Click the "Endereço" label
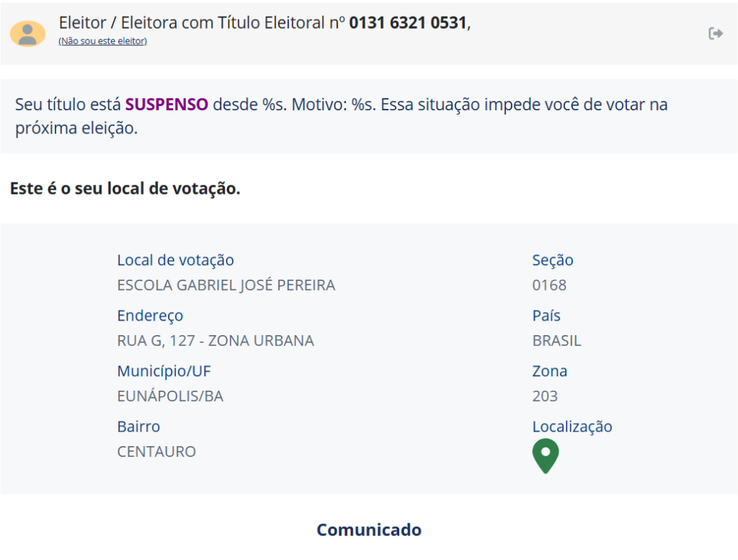This screenshot has height=560, width=738. click(x=150, y=316)
